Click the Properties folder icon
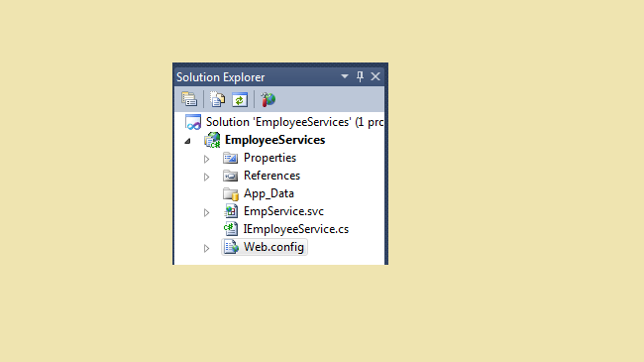Viewport: 644px width, 362px height. click(x=231, y=158)
